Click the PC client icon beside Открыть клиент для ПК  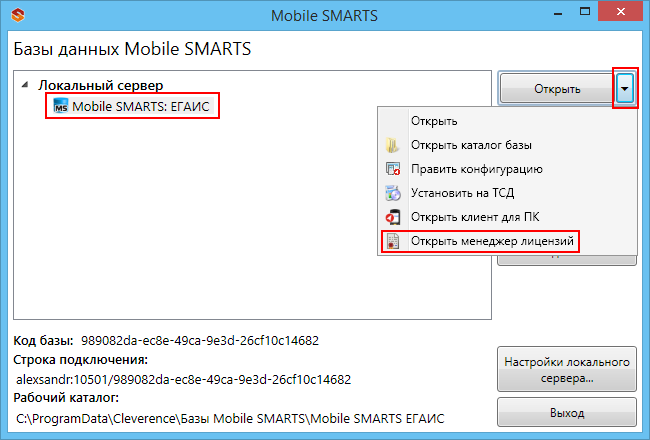pyautogui.click(x=393, y=217)
